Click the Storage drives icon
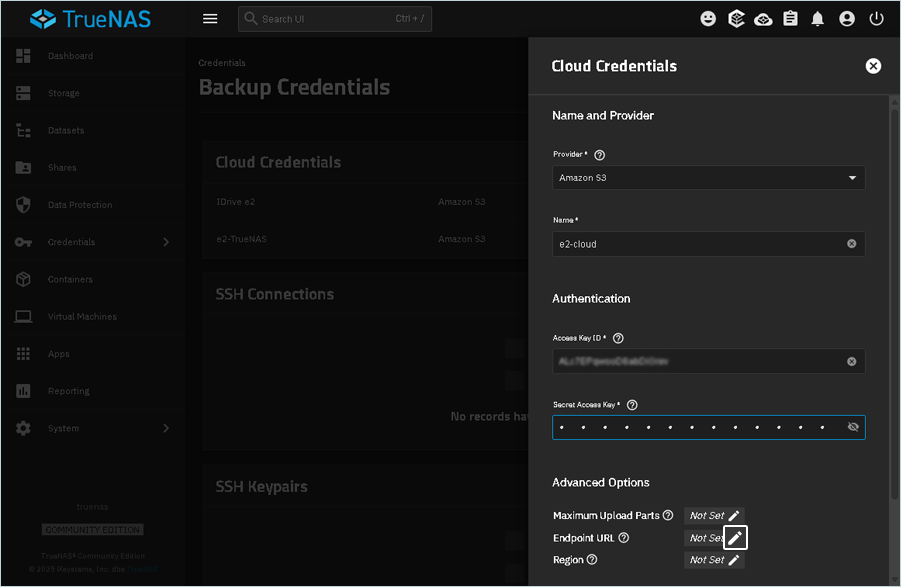This screenshot has width=901, height=587. 23,93
